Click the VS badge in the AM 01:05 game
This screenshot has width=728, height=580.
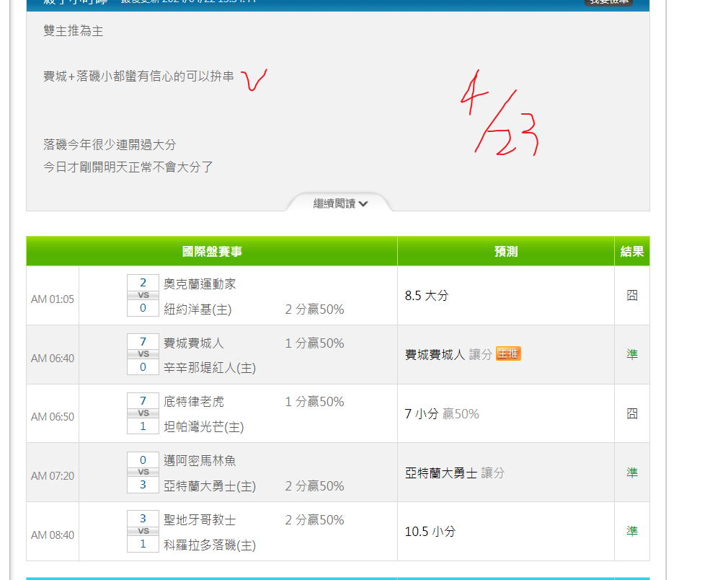[x=143, y=295]
